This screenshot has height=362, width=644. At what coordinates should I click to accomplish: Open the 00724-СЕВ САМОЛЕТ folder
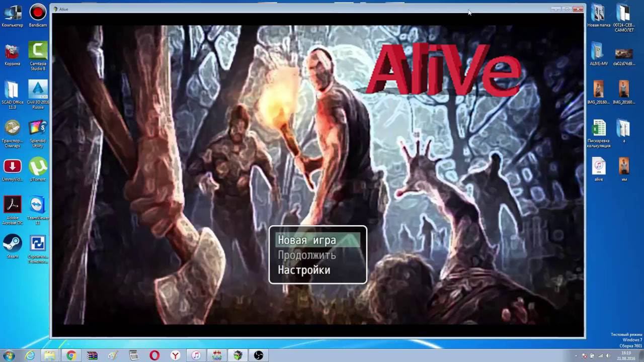pos(624,18)
